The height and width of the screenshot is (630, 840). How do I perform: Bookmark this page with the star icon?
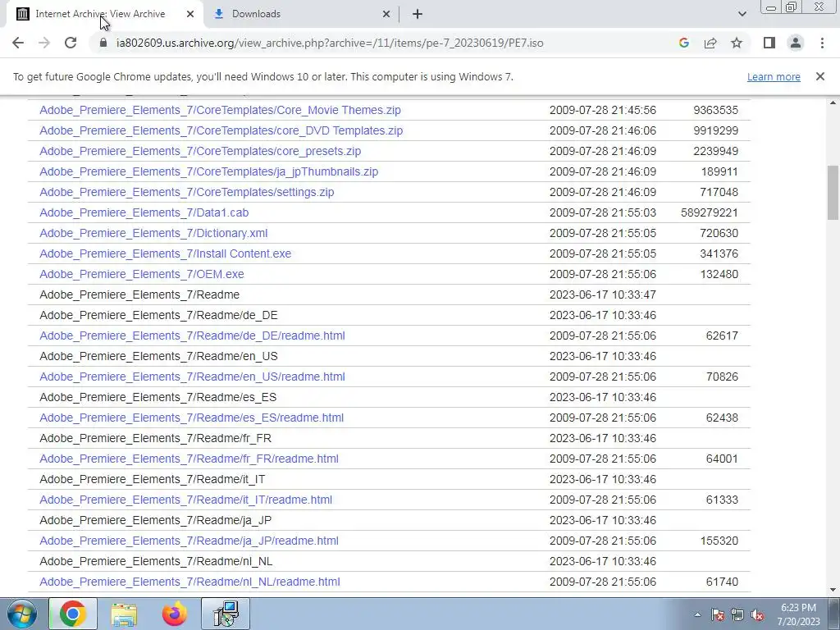(737, 43)
